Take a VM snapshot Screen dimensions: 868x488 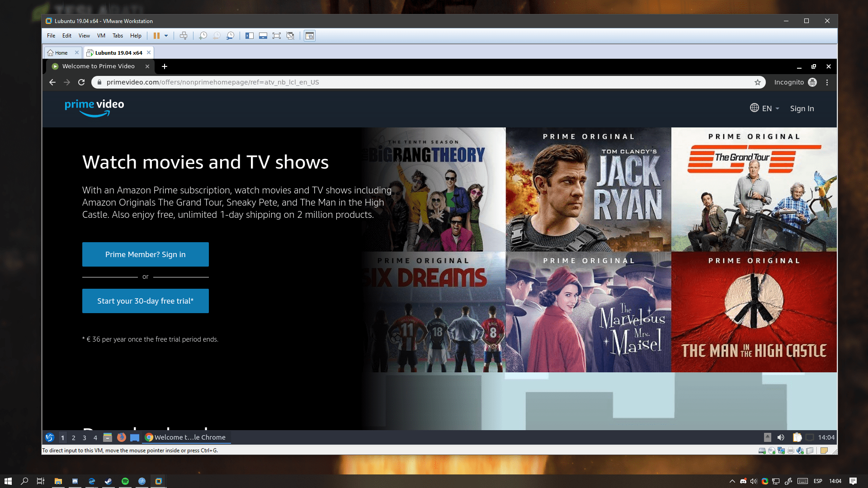click(x=203, y=36)
